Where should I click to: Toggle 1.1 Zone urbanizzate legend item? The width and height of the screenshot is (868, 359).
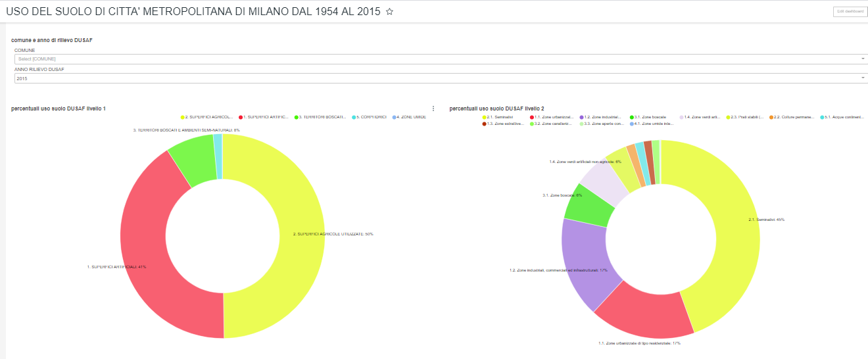click(551, 117)
